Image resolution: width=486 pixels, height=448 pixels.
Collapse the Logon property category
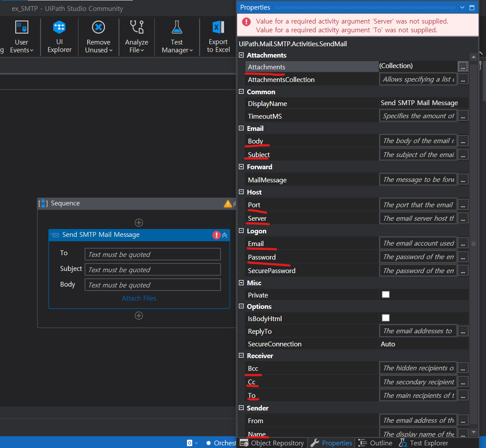pos(241,230)
